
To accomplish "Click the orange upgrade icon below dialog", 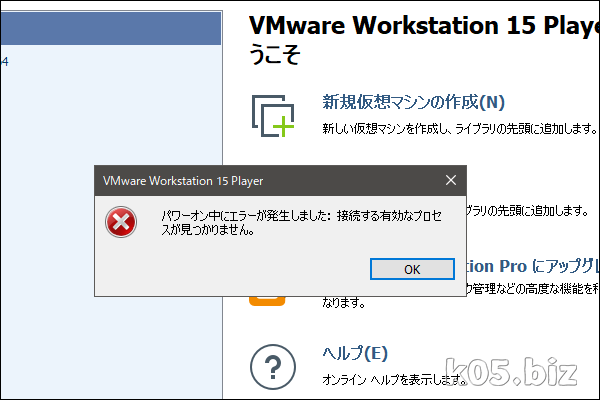I will click(x=267, y=301).
